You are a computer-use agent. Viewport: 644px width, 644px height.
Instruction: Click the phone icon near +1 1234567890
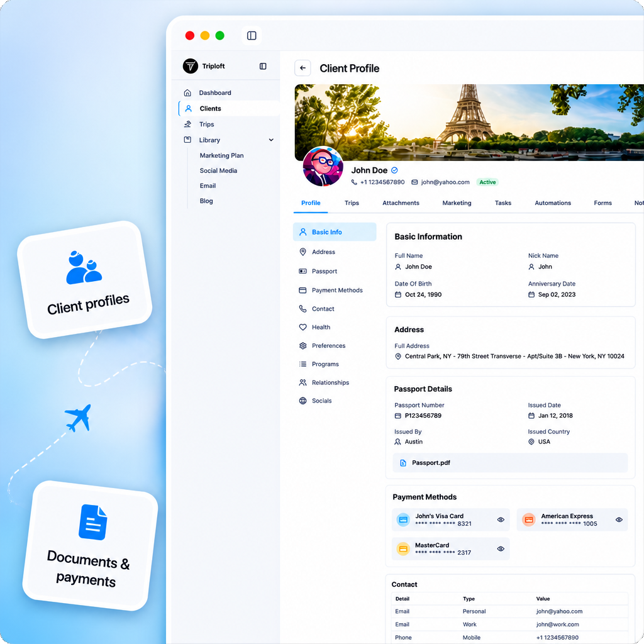coord(354,182)
